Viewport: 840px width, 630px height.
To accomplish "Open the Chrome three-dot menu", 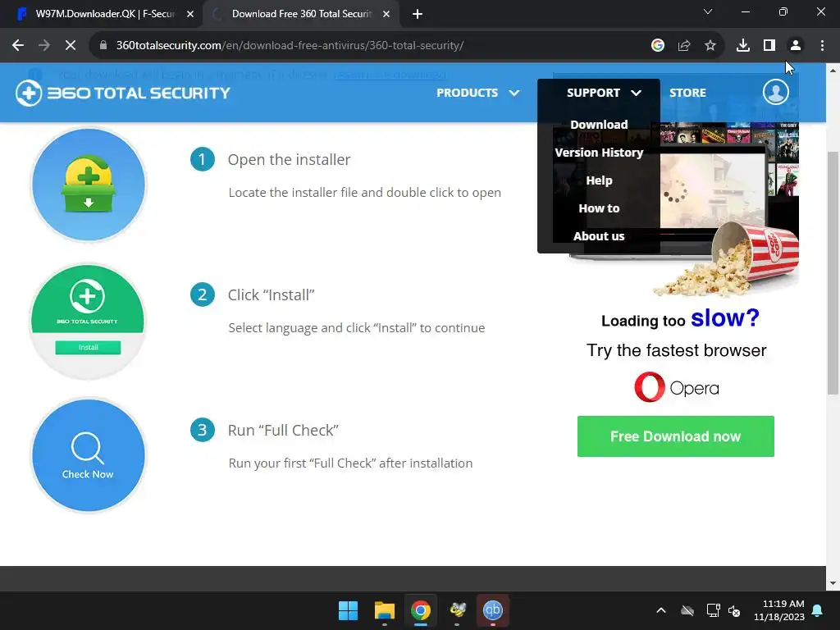I will coord(822,46).
